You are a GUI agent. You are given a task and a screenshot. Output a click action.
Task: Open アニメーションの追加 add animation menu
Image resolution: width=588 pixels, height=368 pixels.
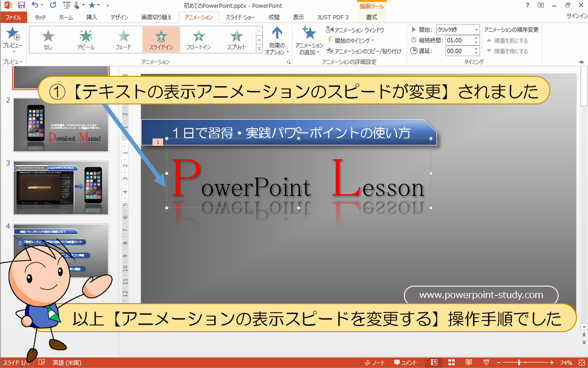pos(309,40)
